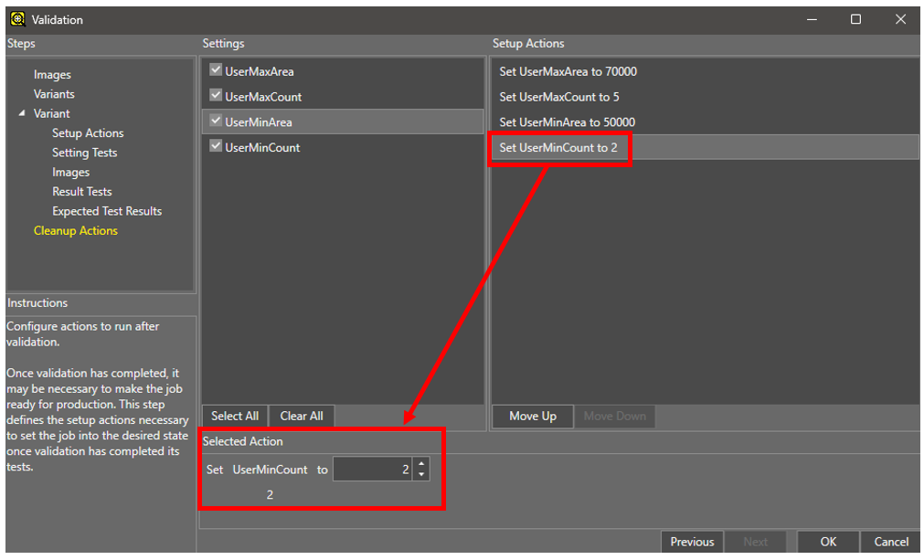The height and width of the screenshot is (560, 924).
Task: Toggle the UserMinCount checkbox
Action: [216, 146]
